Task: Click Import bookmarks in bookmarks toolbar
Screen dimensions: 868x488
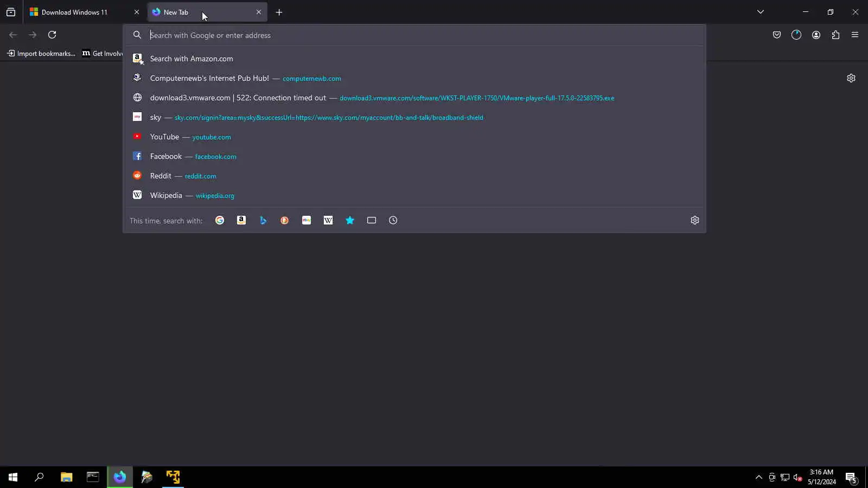Action: pos(41,53)
